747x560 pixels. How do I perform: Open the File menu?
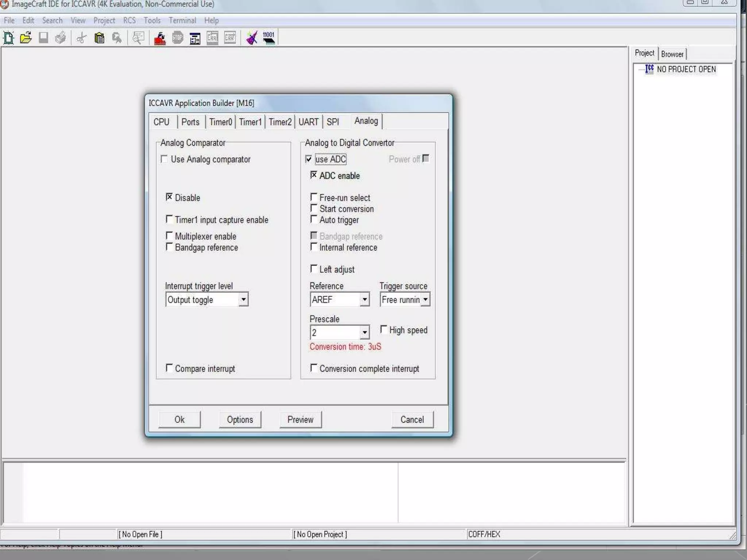pos(9,20)
